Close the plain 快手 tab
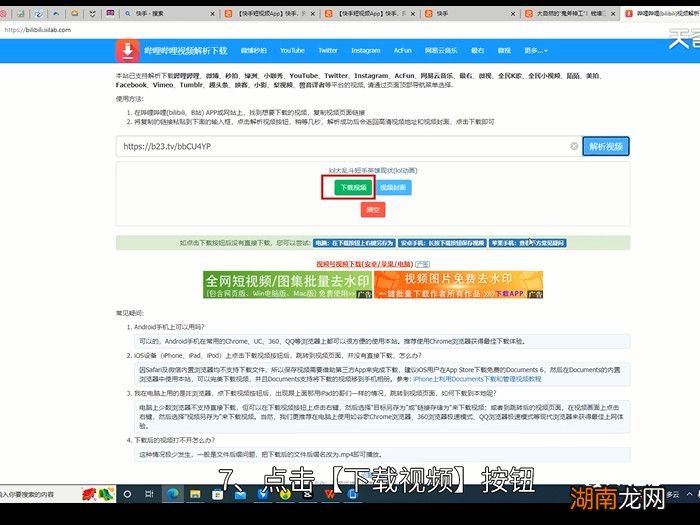Viewport: 700px width, 525px height. click(512, 14)
